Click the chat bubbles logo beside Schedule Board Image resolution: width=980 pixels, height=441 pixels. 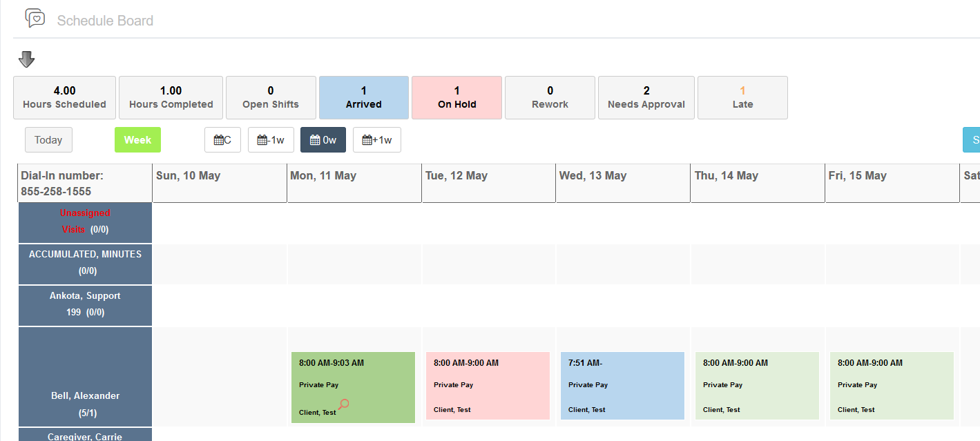(x=35, y=19)
